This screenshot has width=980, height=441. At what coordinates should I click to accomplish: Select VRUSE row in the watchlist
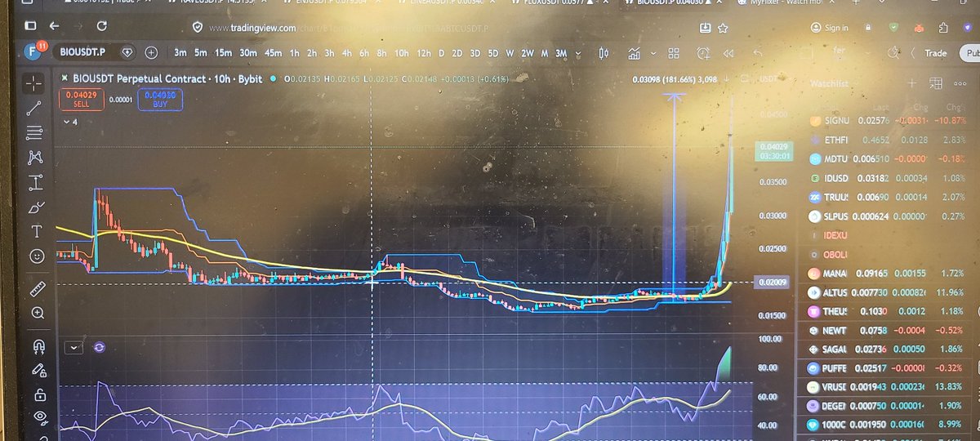tap(888, 387)
